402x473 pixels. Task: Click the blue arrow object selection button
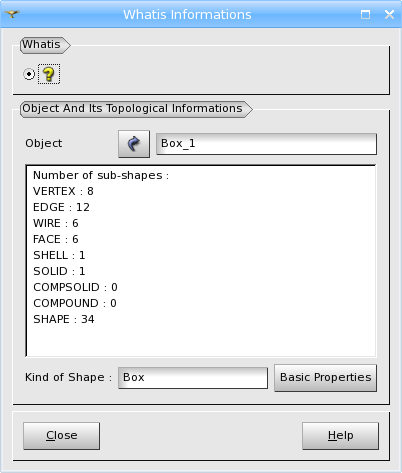click(134, 144)
